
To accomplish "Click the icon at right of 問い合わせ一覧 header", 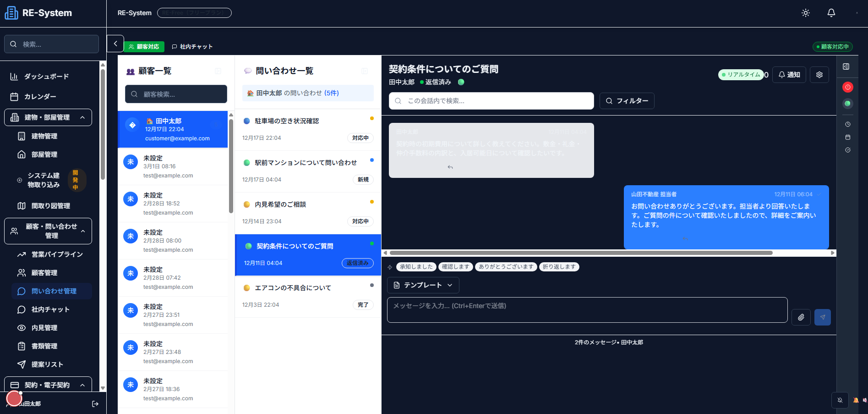I will tap(365, 71).
